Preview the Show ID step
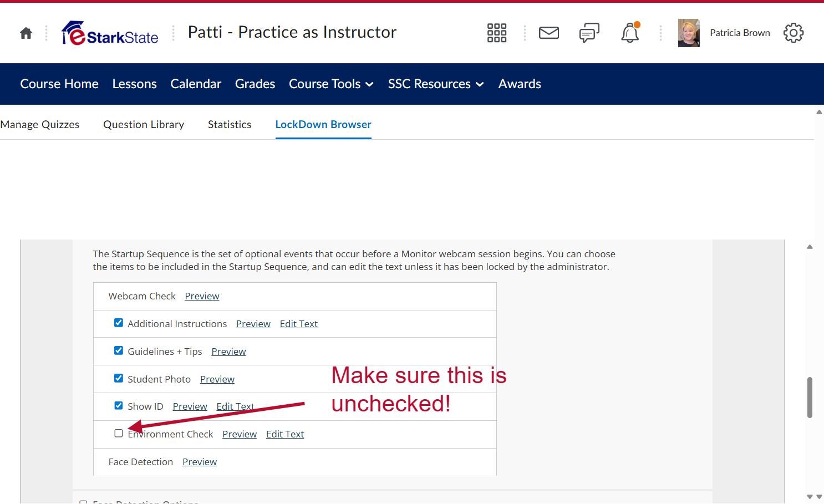824x504 pixels. tap(190, 406)
